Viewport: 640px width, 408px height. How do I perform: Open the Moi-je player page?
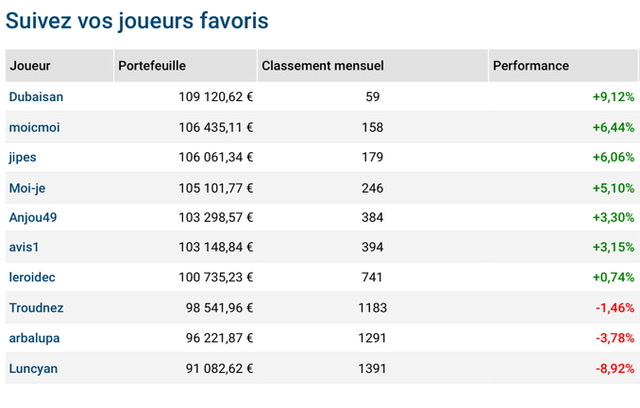point(27,188)
